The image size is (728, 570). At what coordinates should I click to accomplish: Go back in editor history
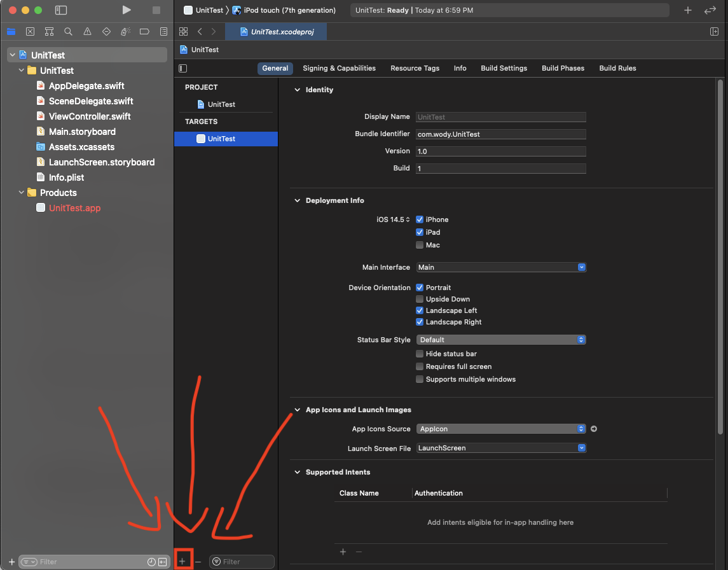(200, 32)
